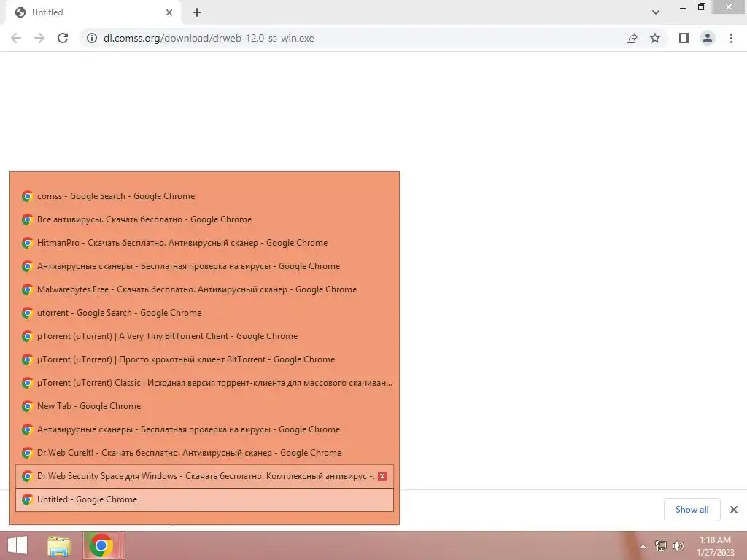Select the Untitled browser tab
Image resolution: width=747 pixels, height=560 pixels.
coord(93,12)
